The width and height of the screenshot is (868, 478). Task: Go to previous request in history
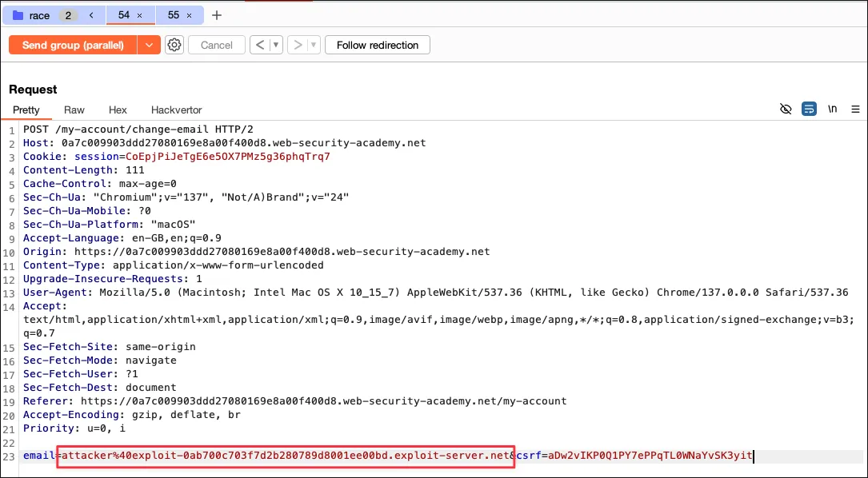260,46
